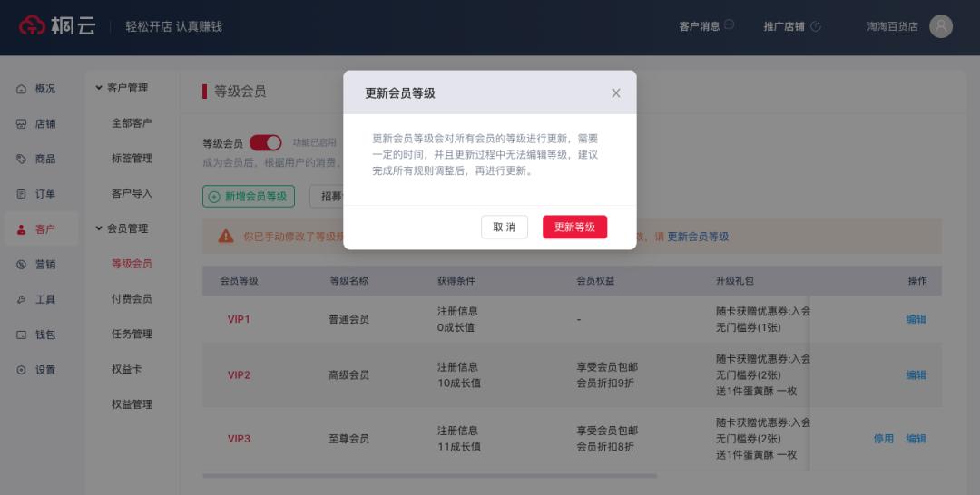Click the 新增会员等级 button

(248, 197)
